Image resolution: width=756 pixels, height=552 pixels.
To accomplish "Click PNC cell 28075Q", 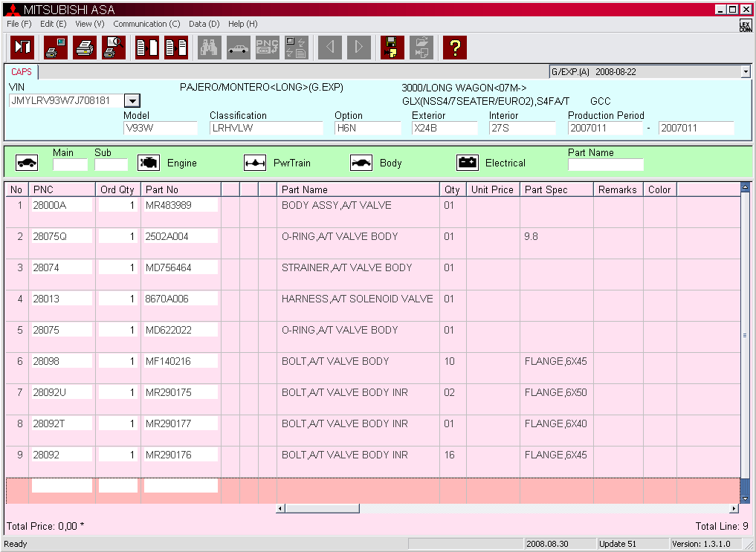I will coord(62,236).
